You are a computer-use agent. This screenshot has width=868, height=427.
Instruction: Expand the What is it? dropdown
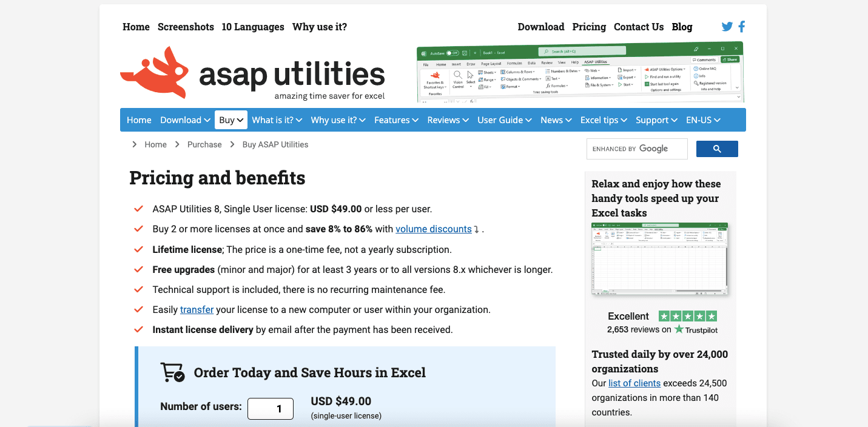[x=277, y=120]
